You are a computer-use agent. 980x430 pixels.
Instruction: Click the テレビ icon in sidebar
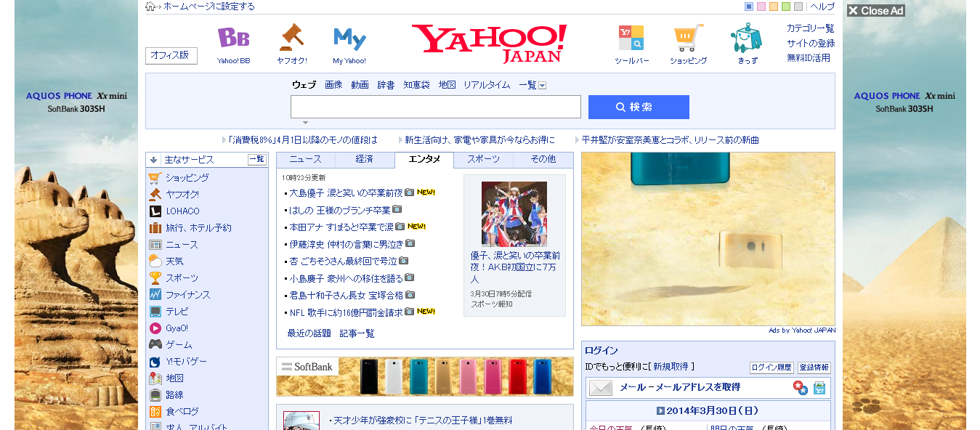pyautogui.click(x=155, y=312)
